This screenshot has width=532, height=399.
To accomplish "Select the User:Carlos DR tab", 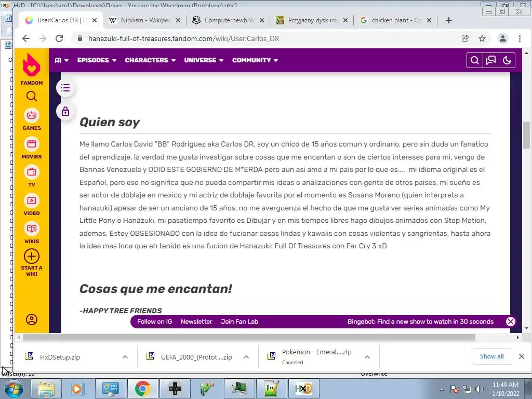I will [60, 20].
